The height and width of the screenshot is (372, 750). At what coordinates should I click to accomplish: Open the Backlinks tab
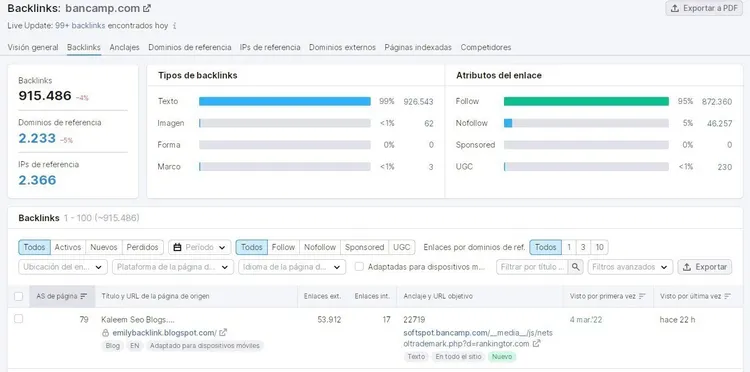click(x=84, y=47)
